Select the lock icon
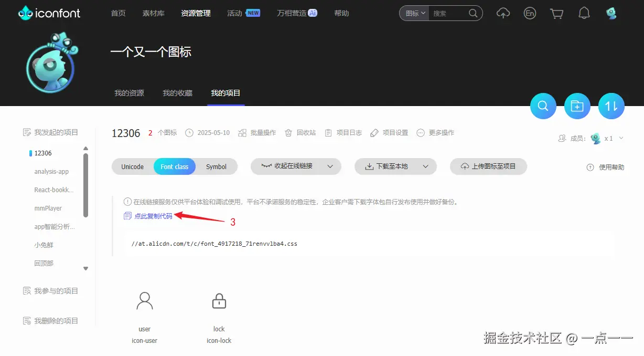The height and width of the screenshot is (356, 644). pos(219,301)
